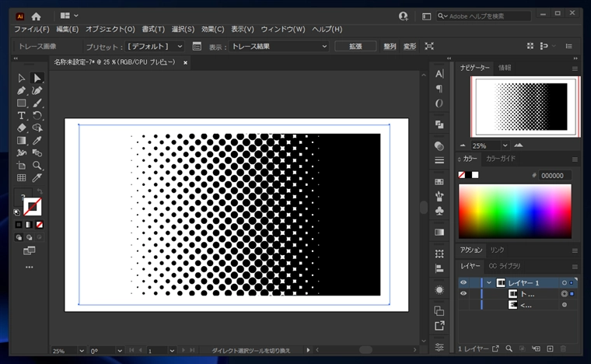Select the Paintbrush tool

tap(37, 103)
